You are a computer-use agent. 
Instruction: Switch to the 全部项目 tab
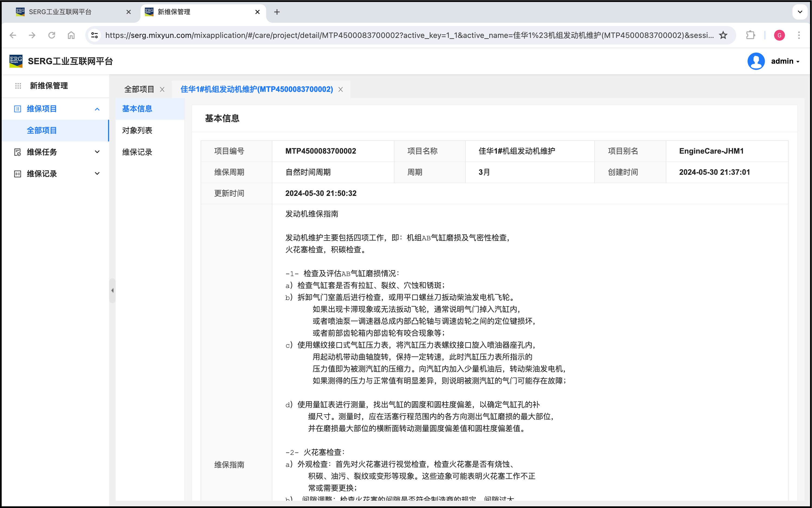click(x=139, y=89)
